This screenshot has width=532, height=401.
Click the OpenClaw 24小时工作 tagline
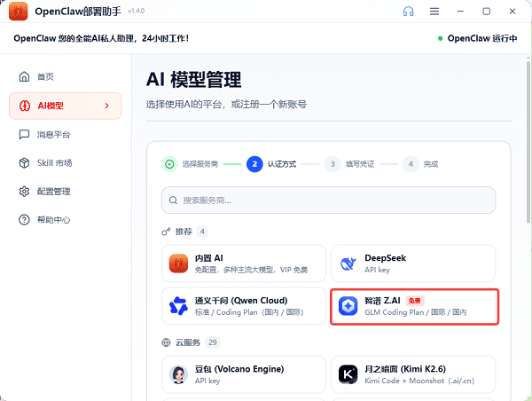pos(101,38)
